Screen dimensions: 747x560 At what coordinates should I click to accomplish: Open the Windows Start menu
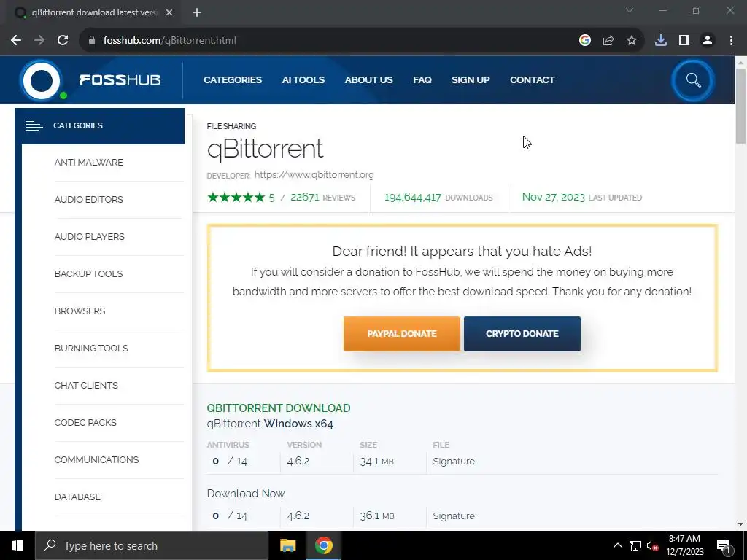(x=18, y=545)
